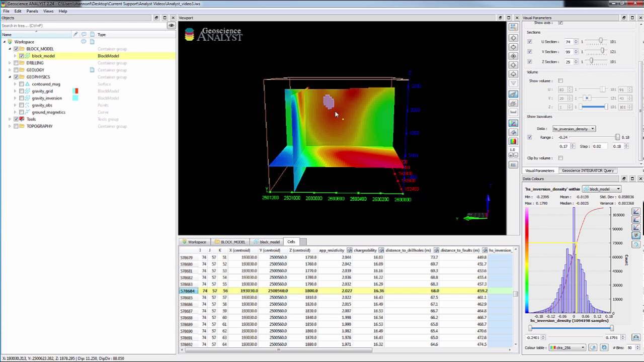Click the document icon on GEOLOGY row

tap(92, 70)
